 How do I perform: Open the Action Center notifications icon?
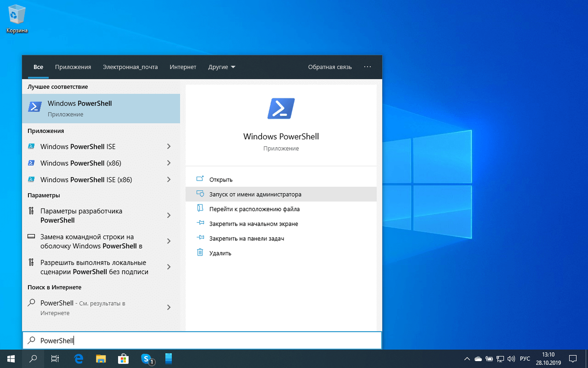coord(573,359)
